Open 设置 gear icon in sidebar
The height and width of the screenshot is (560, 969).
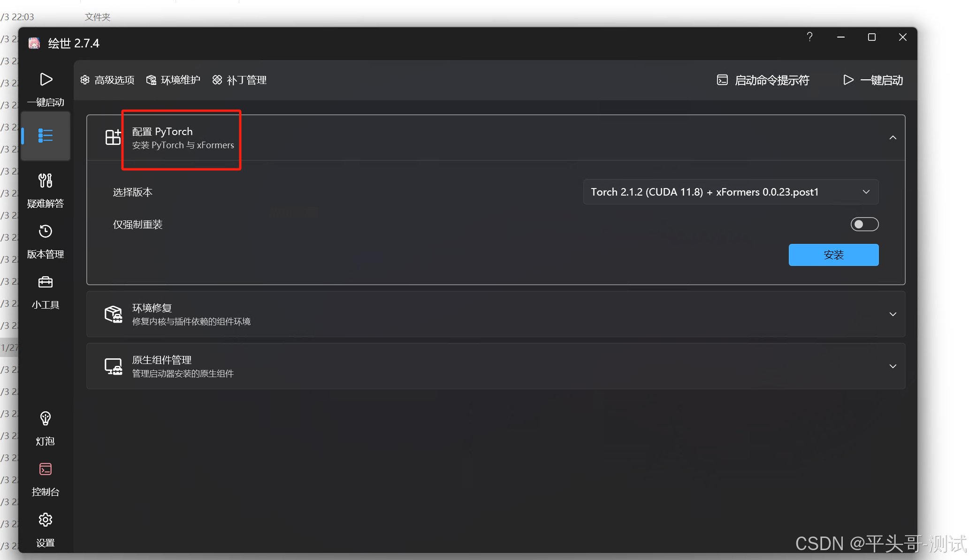46,520
